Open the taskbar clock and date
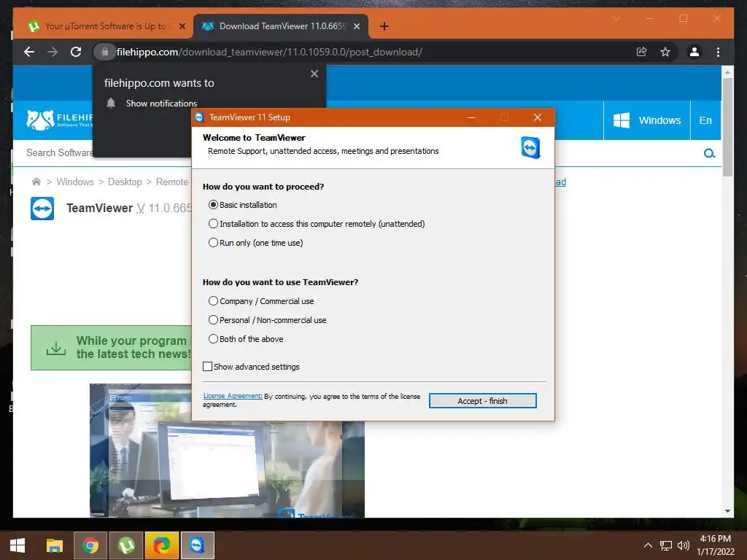The width and height of the screenshot is (747, 560). coord(716,545)
